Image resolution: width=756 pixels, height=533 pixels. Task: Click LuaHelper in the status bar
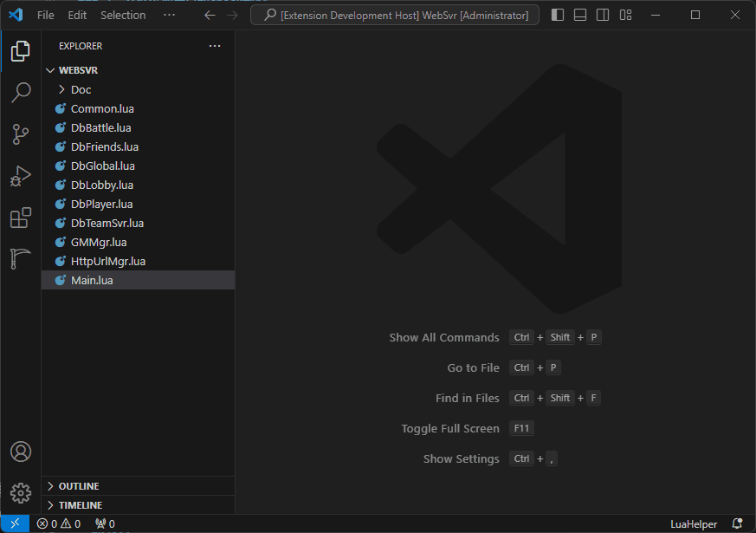pyautogui.click(x=694, y=523)
